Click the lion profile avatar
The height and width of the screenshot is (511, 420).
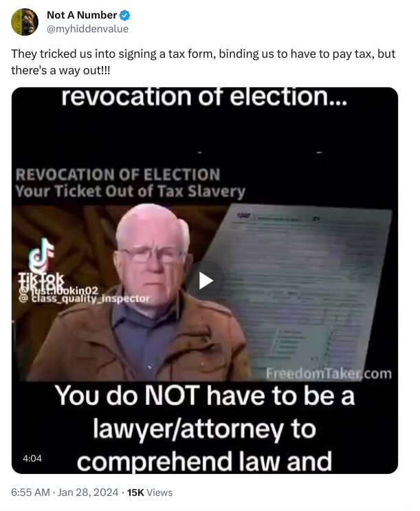(x=25, y=22)
